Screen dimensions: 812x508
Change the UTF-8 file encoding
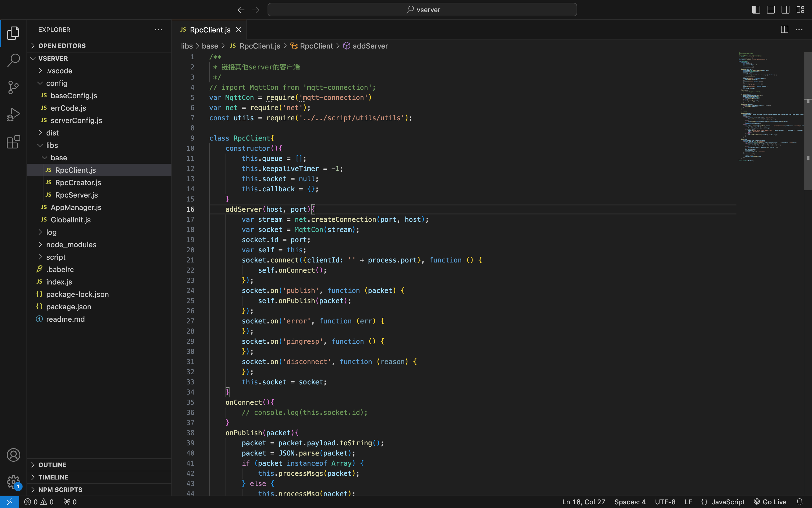tap(665, 502)
